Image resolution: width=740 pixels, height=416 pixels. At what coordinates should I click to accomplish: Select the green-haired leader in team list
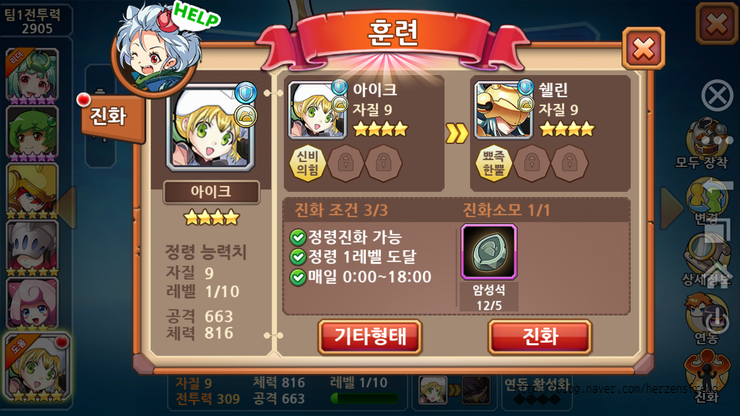coord(32,76)
